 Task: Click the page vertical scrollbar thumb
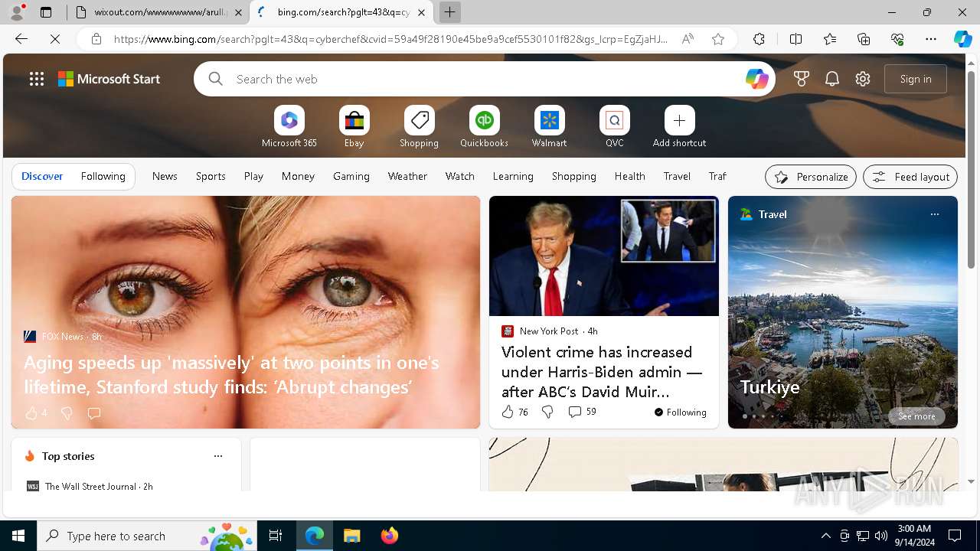pyautogui.click(x=971, y=169)
